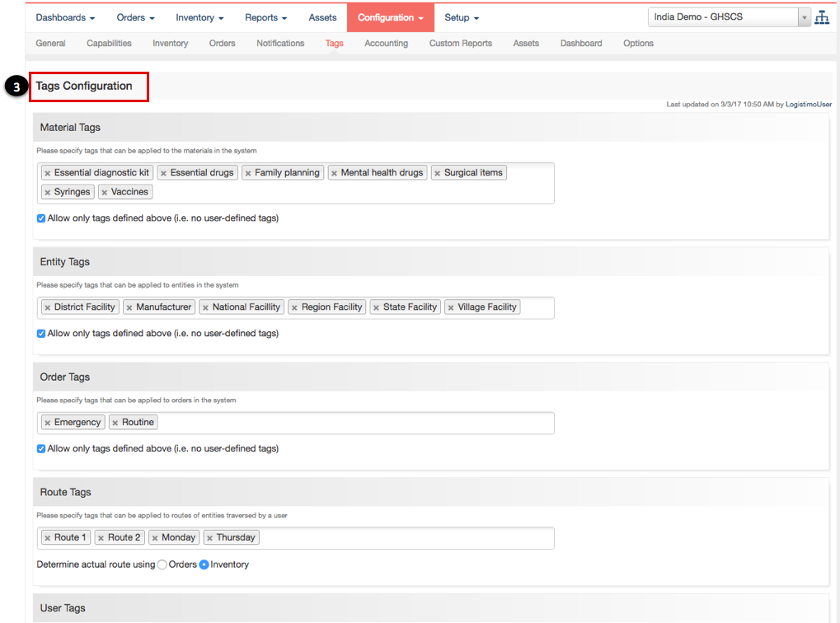Open the Reports dropdown menu

pyautogui.click(x=266, y=17)
